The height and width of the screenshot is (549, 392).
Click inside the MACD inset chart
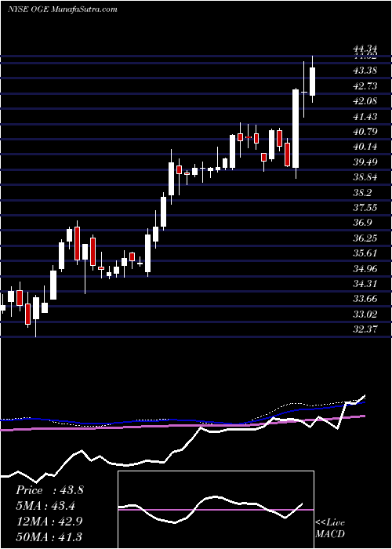216,510
